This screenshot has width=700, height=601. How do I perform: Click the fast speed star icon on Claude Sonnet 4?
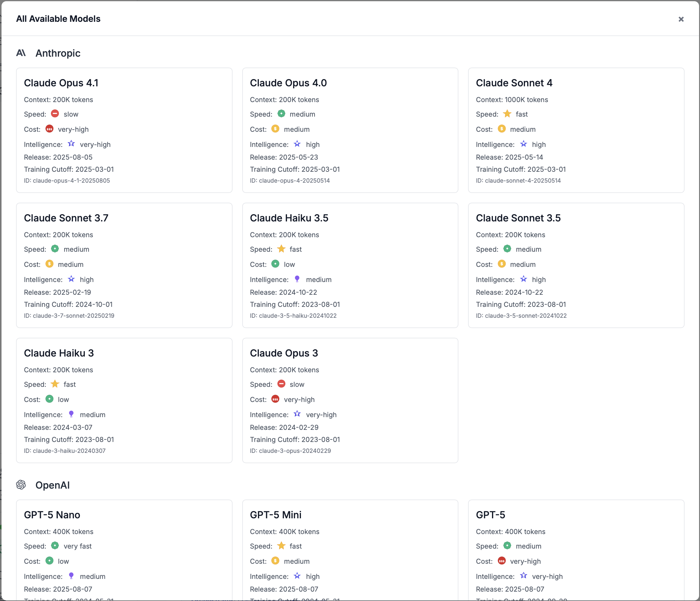(x=507, y=114)
